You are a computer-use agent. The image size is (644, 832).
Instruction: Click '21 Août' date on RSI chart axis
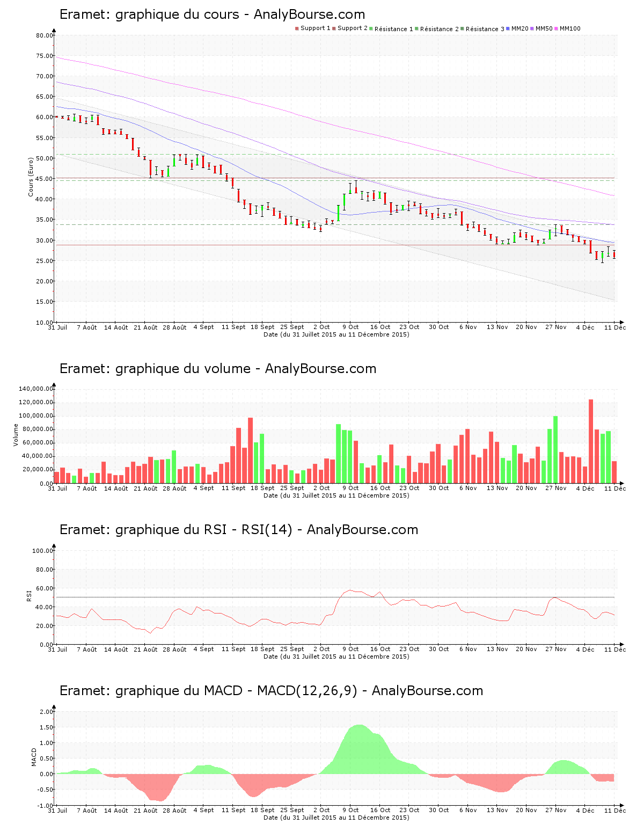tap(145, 649)
